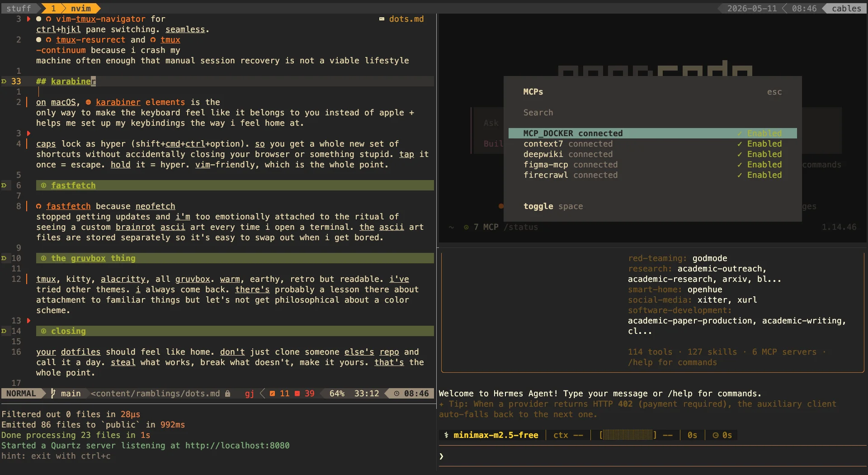Click esc to close the MCPs dialog
This screenshot has height=475, width=868.
pyautogui.click(x=774, y=92)
